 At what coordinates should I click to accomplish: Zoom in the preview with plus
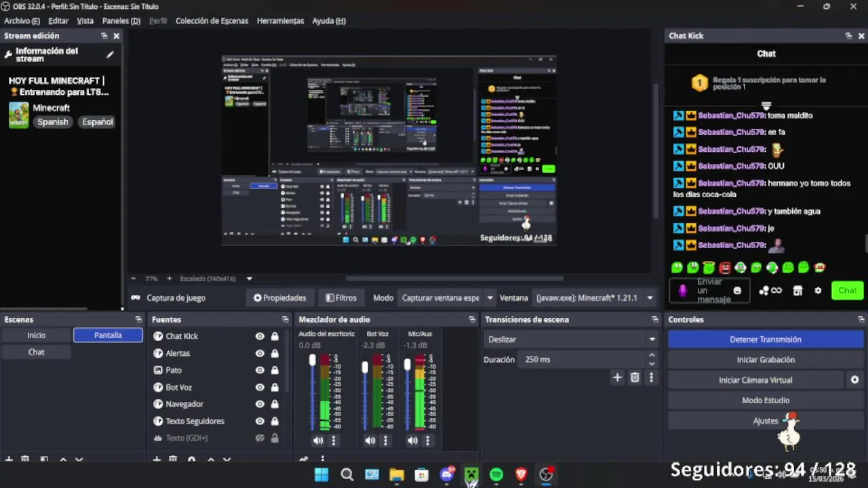click(169, 279)
